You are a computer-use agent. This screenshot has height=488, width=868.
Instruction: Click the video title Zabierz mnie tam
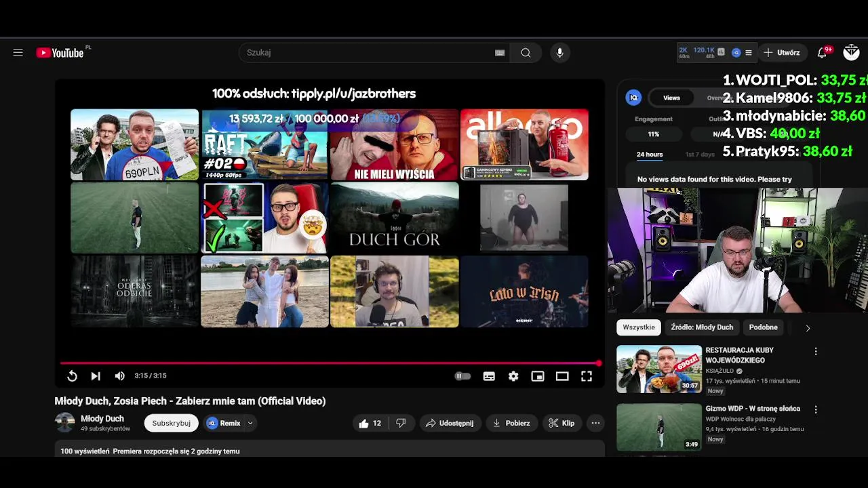click(190, 401)
